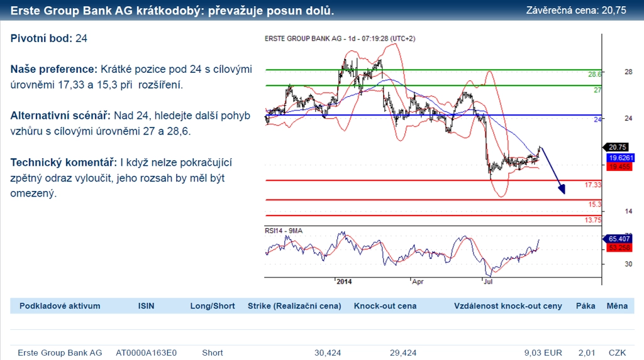Click the 'RSI14 - 9MA' indicator label
Image resolution: width=644 pixels, height=360 pixels.
click(x=284, y=231)
